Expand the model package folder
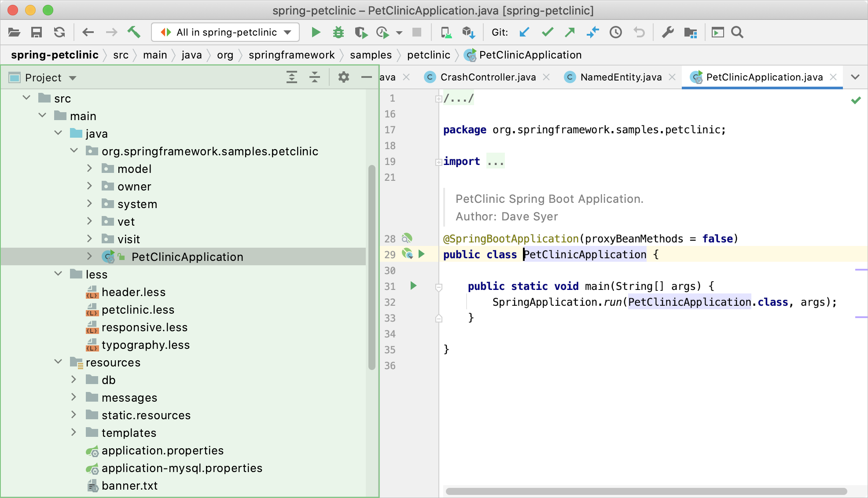This screenshot has height=498, width=868. [x=89, y=168]
